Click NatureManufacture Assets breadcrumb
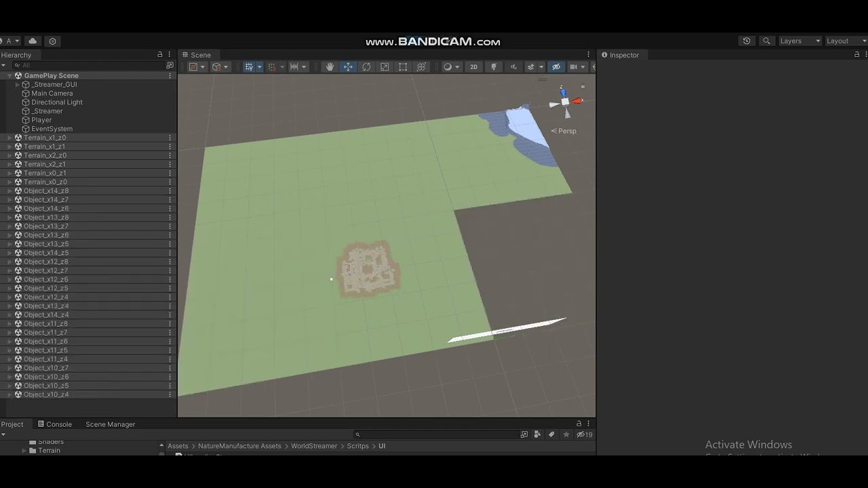This screenshot has height=488, width=868. point(239,446)
